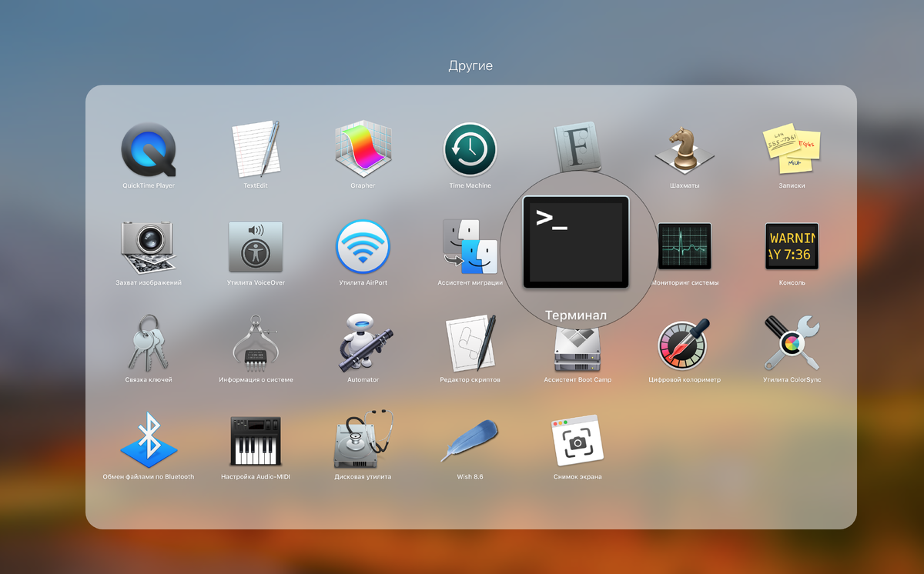Open Утилита AirPort
924x574 pixels.
tap(363, 247)
